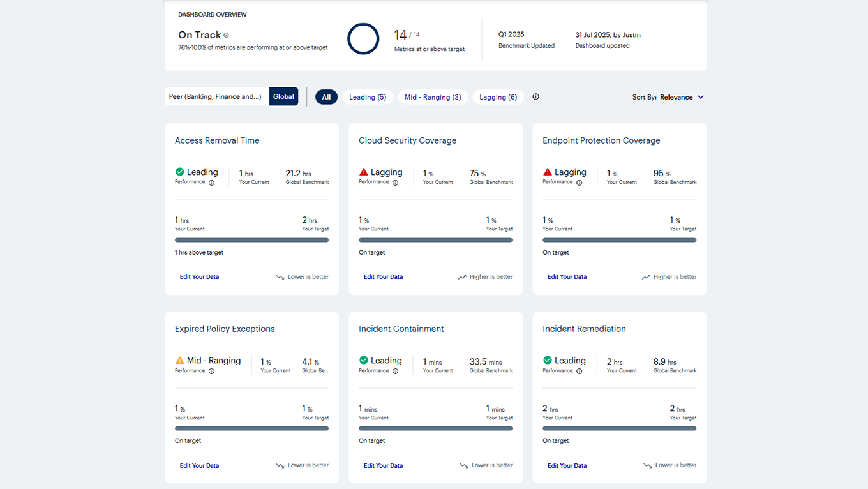This screenshot has height=489, width=868.
Task: Click Performance info icon in Endpoint Protection Coverage
Action: click(x=579, y=183)
